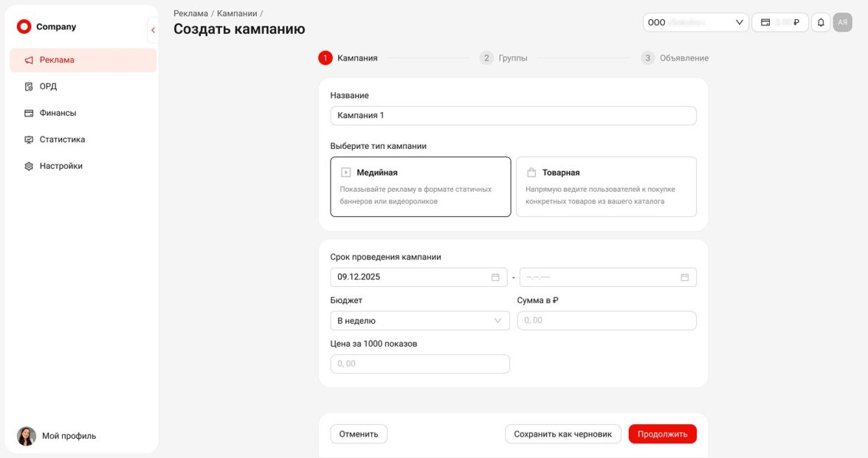Click Сохранить как черновик button
868x458 pixels.
[x=562, y=434]
